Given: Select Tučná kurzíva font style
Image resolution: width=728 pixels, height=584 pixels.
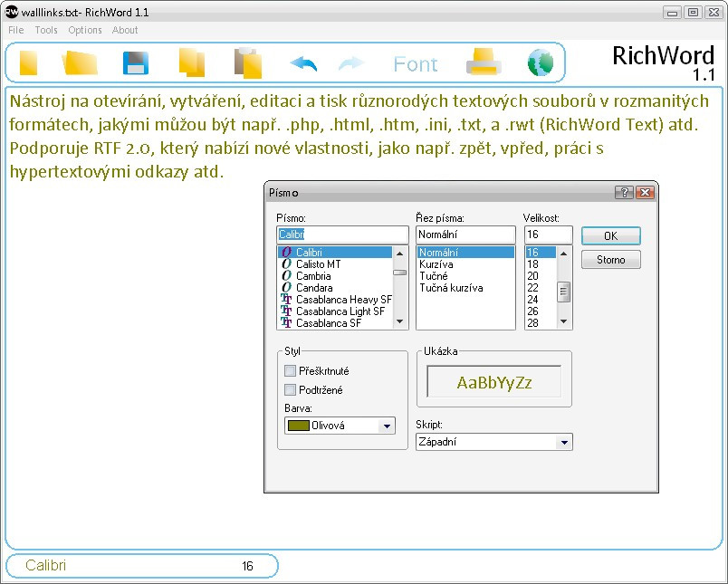Looking at the screenshot, I should click(465, 288).
